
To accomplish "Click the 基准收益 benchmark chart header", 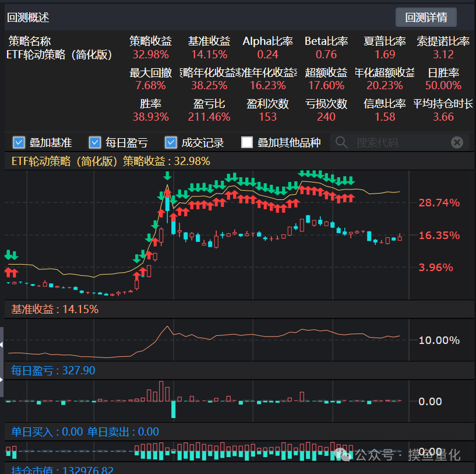I will [55, 309].
